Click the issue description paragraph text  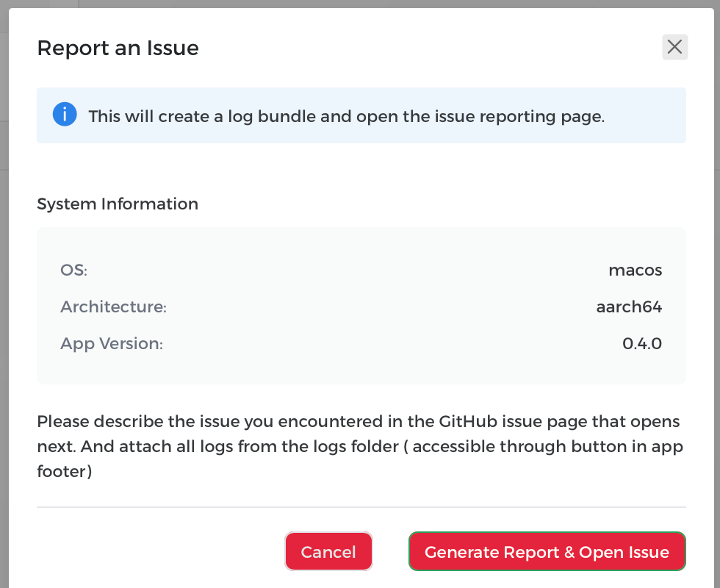click(360, 446)
